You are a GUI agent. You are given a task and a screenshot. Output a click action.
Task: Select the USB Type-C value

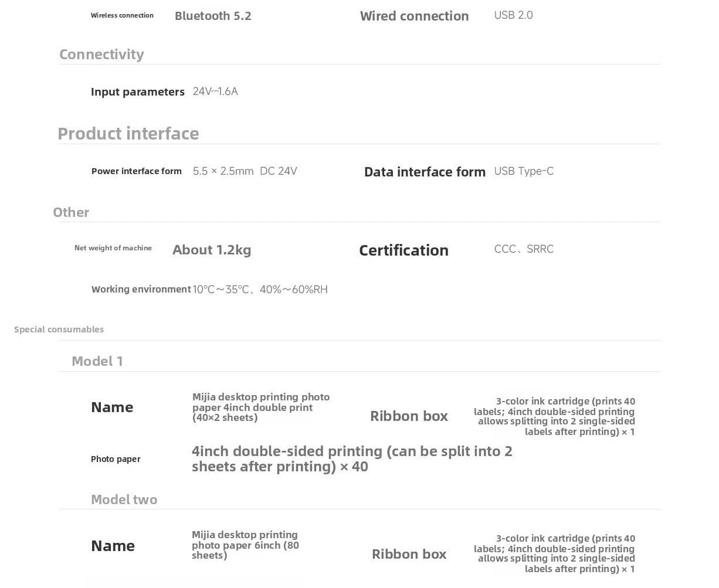click(x=524, y=171)
